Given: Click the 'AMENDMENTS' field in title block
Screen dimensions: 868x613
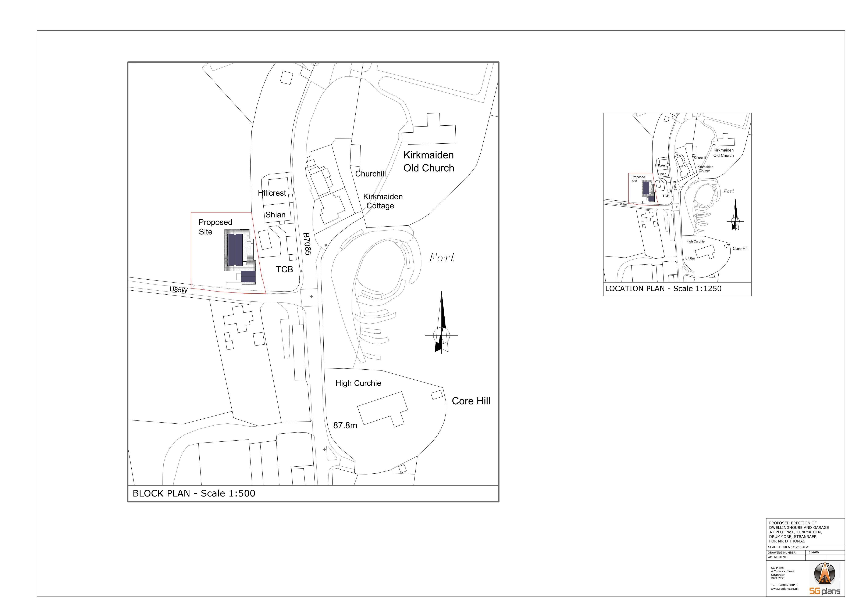Looking at the screenshot, I should tap(778, 558).
